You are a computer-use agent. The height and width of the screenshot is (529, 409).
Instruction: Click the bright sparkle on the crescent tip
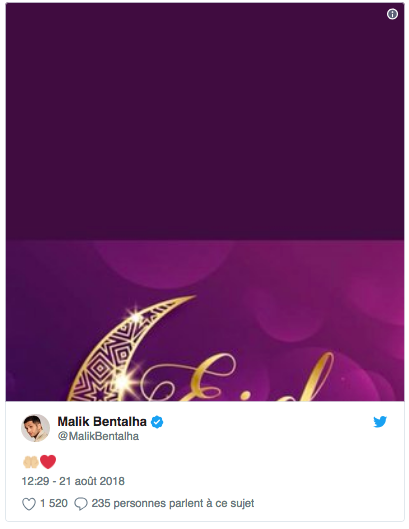pos(136,317)
